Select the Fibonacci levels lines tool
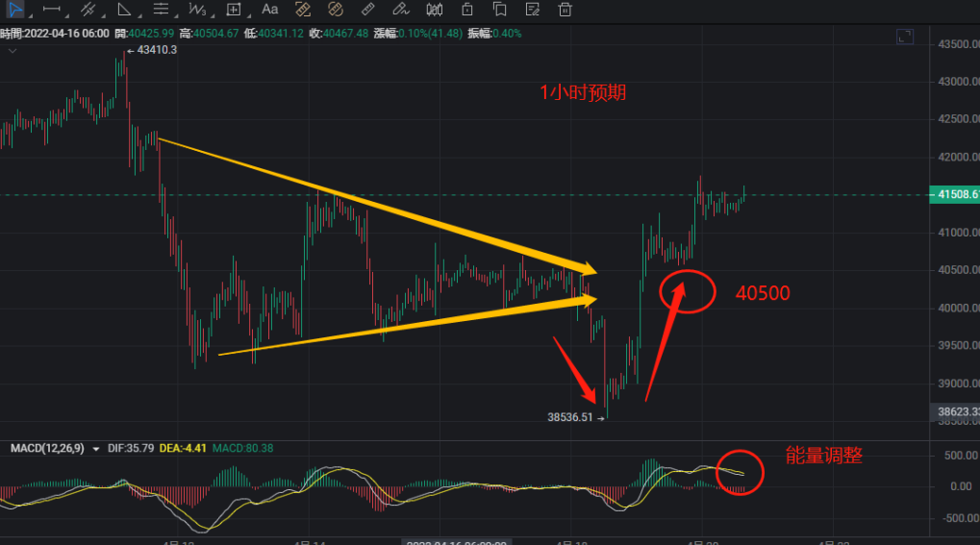980x545 pixels. 161,10
